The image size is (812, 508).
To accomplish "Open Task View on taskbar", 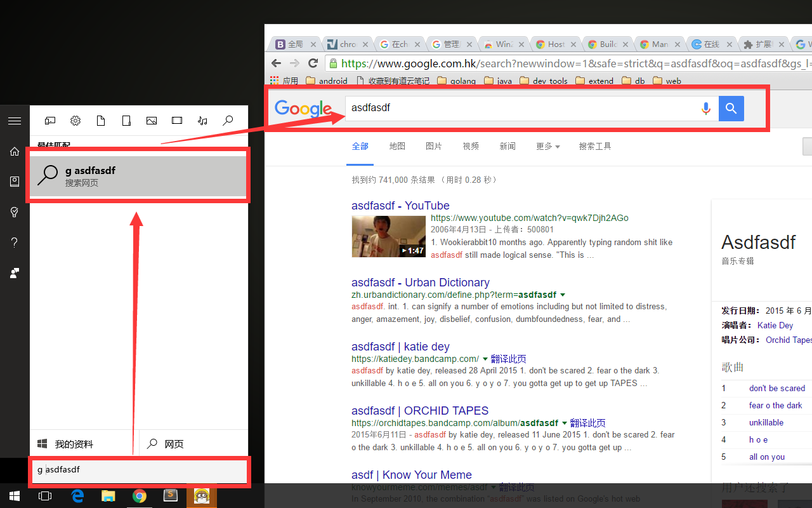I will (x=45, y=496).
